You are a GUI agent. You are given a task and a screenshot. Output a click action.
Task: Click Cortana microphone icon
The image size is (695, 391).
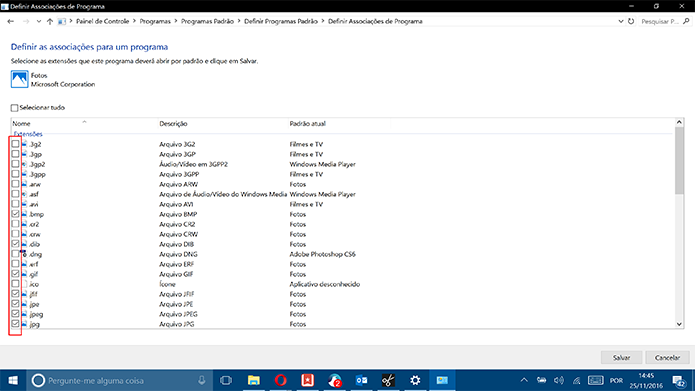pos(202,380)
